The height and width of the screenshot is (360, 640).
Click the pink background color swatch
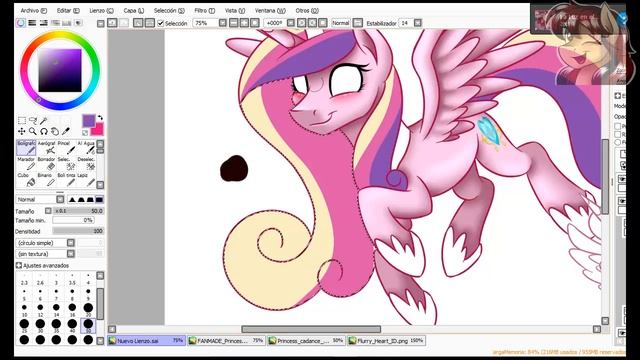(x=99, y=130)
